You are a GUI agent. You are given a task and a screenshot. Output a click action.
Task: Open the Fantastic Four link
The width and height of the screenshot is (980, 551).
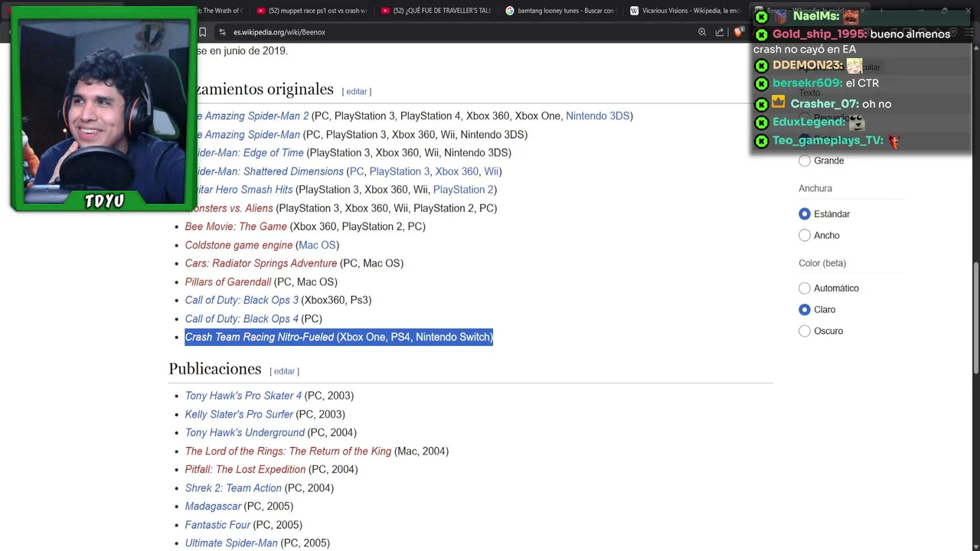[x=217, y=524]
